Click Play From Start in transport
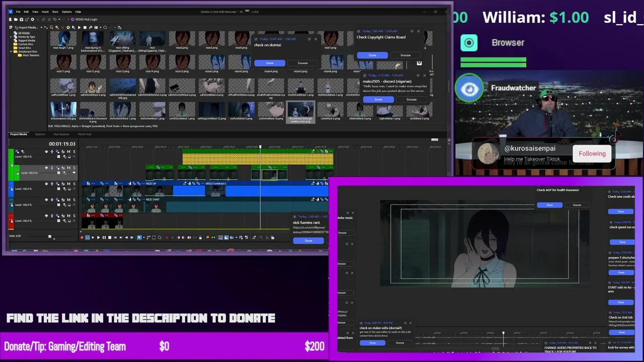 [93, 237]
